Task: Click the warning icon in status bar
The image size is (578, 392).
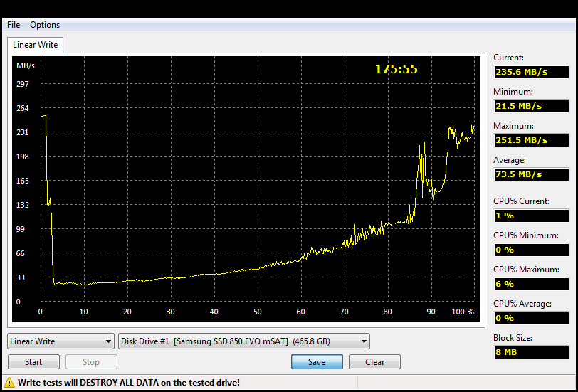Action: click(10, 383)
